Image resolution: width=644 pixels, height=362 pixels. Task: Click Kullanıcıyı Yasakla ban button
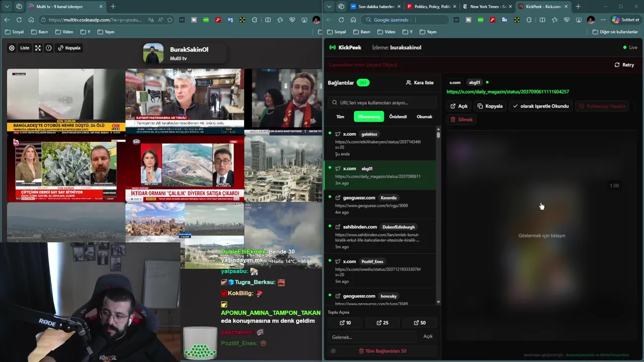[602, 106]
